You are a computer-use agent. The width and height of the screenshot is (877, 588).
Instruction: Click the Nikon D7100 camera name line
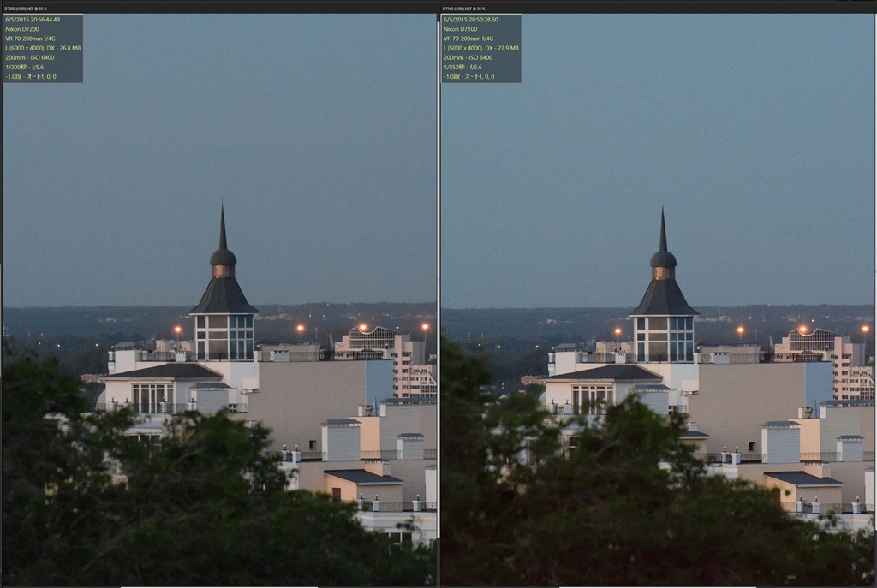pyautogui.click(x=460, y=29)
